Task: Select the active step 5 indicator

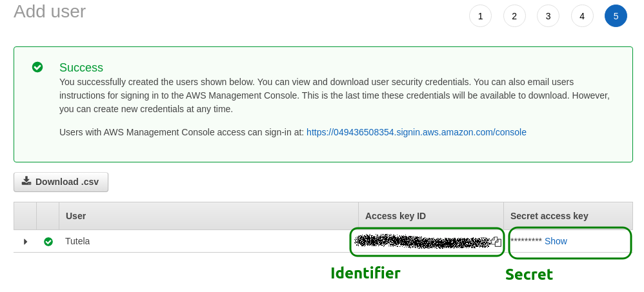Action: 616,16
